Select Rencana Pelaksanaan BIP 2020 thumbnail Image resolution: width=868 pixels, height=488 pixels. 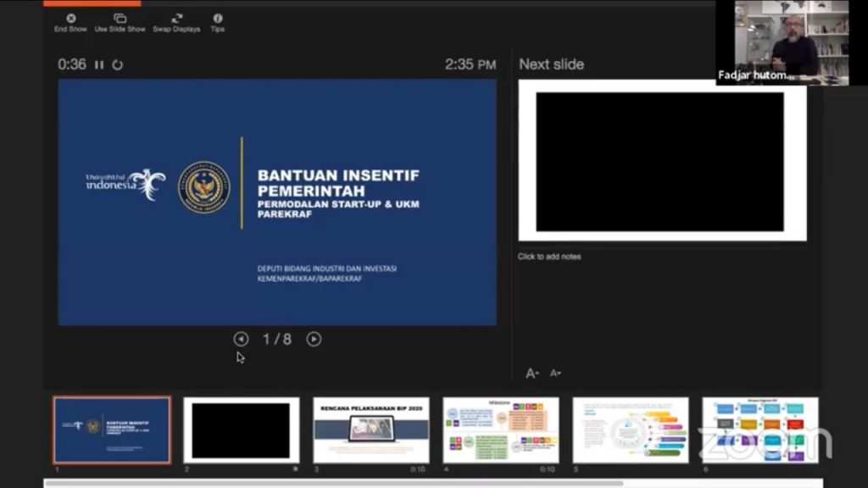tap(371, 430)
